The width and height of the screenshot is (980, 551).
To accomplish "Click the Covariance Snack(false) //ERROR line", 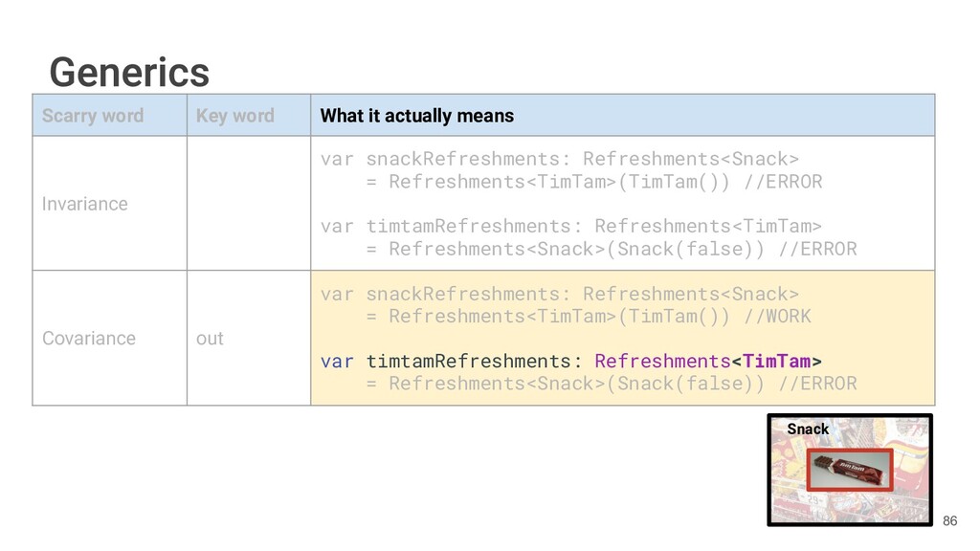I will [611, 384].
